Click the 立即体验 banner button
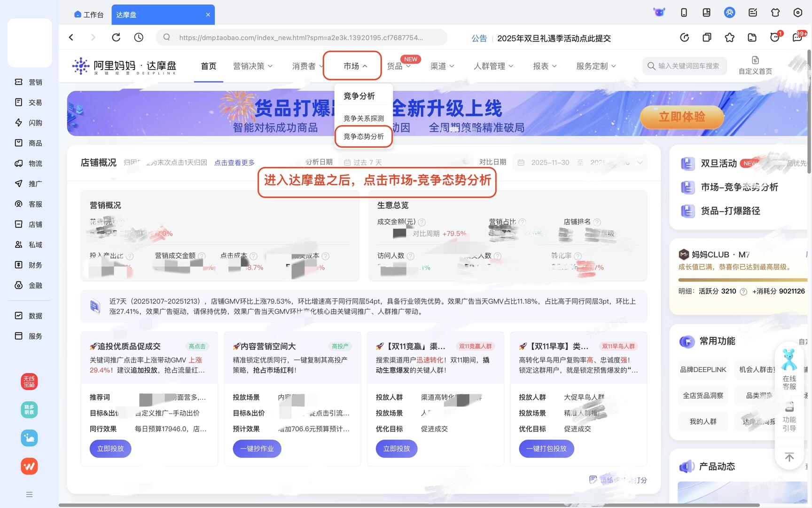812x508 pixels. [681, 117]
